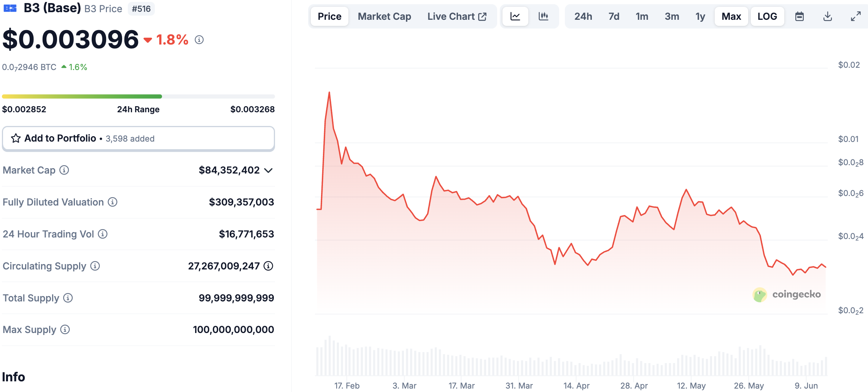This screenshot has height=392, width=868.
Task: Switch to candlestick chart icon
Action: (544, 16)
